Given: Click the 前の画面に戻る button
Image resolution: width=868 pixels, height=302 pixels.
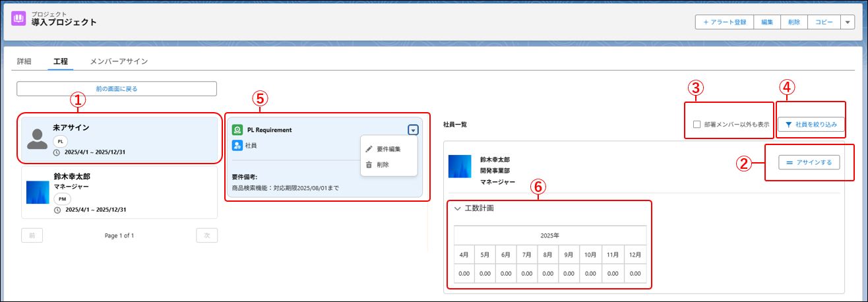Looking at the screenshot, I should coord(117,88).
